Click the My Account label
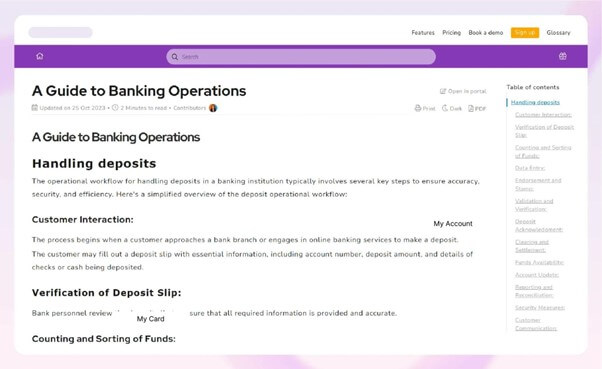 coord(453,223)
